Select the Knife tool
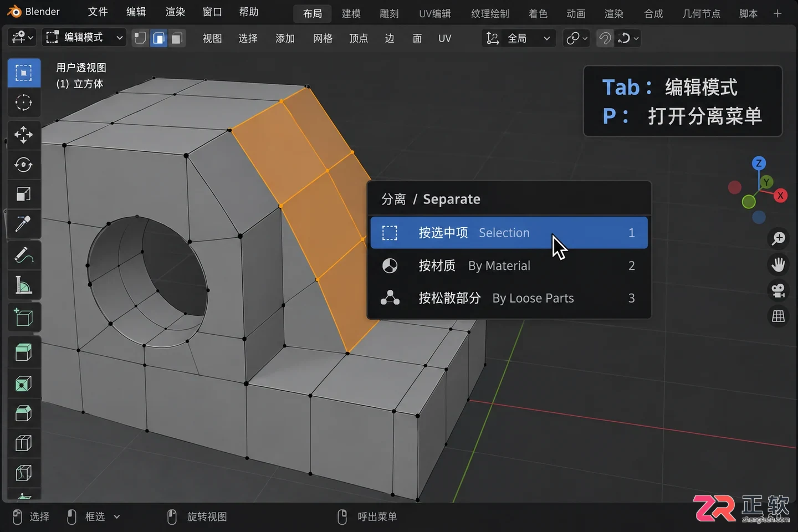 (x=24, y=473)
